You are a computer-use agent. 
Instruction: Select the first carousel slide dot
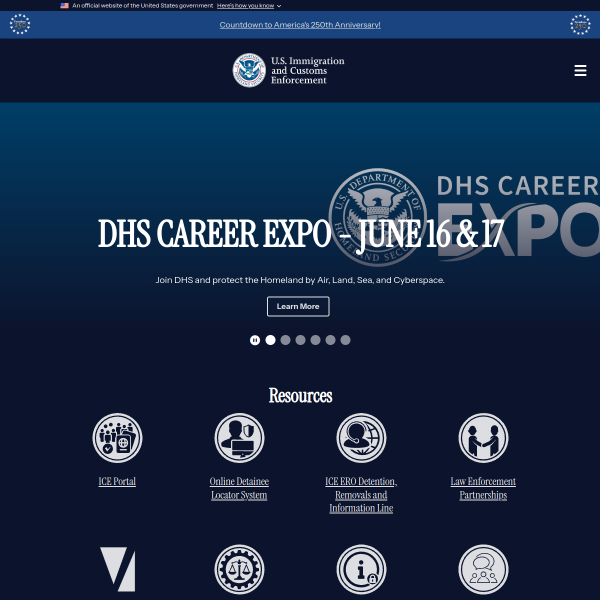[x=270, y=340]
